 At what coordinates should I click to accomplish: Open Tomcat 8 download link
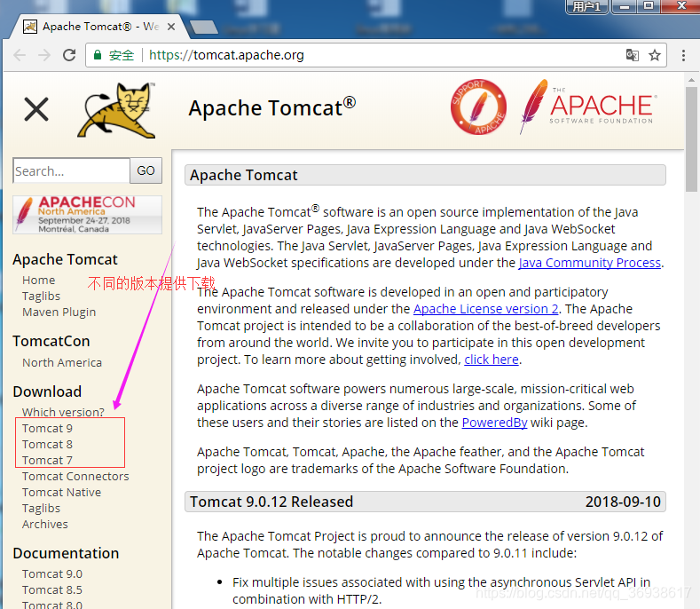tap(47, 445)
